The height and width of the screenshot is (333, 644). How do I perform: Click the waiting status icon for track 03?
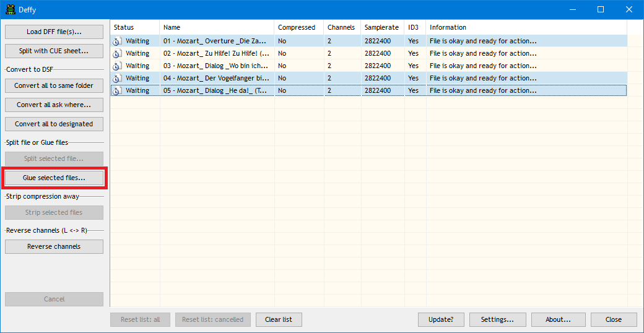tap(117, 66)
